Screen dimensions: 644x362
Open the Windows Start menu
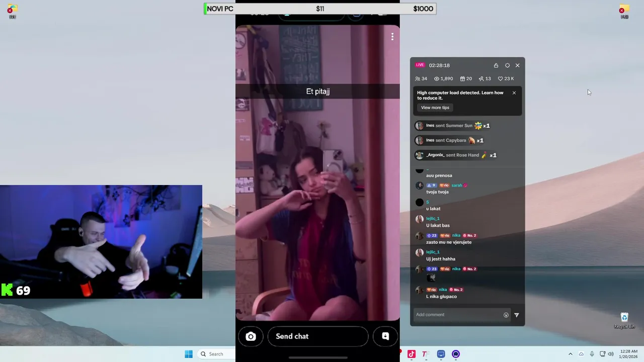189,354
